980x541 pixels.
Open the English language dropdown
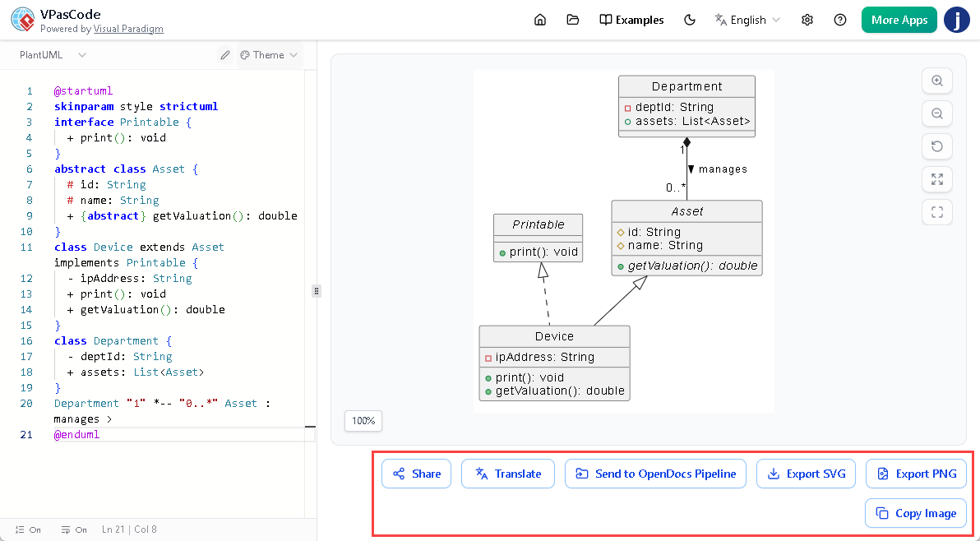[x=747, y=20]
